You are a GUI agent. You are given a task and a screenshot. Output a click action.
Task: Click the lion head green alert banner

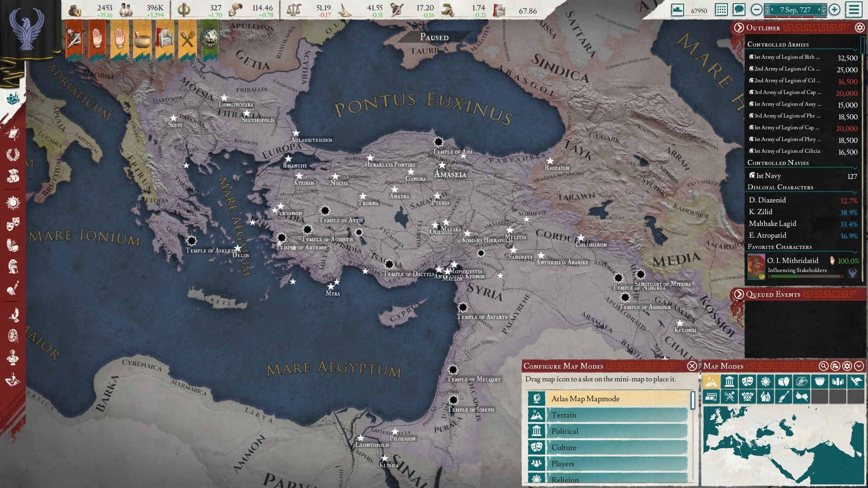[x=210, y=40]
